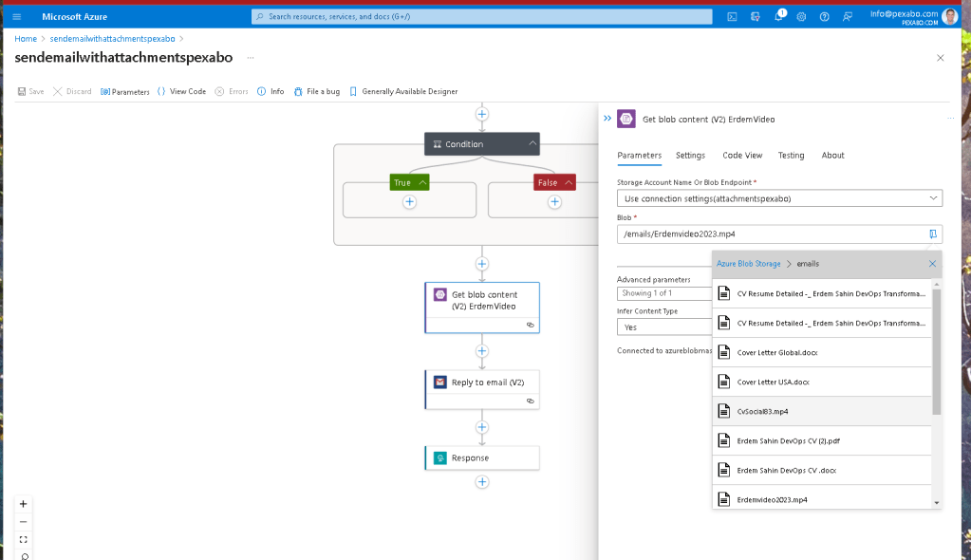Click the file picker scrollbar down arrow
Screen dimensions: 971x560
tap(936, 503)
